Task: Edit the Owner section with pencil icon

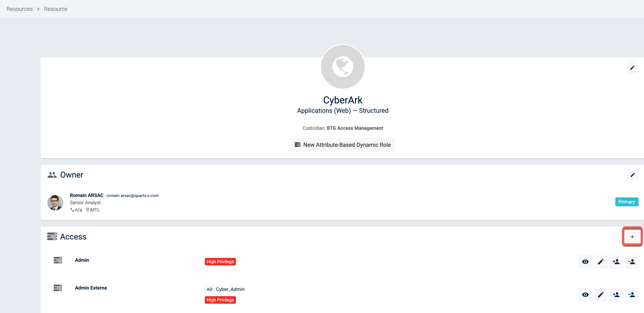Action: [632, 175]
